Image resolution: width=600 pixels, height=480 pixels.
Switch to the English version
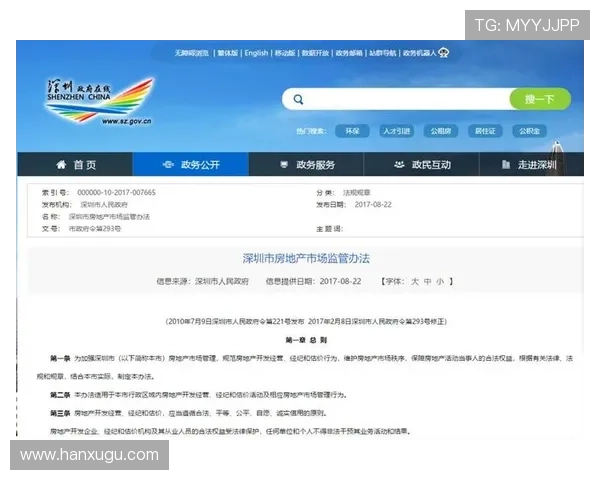coord(256,53)
